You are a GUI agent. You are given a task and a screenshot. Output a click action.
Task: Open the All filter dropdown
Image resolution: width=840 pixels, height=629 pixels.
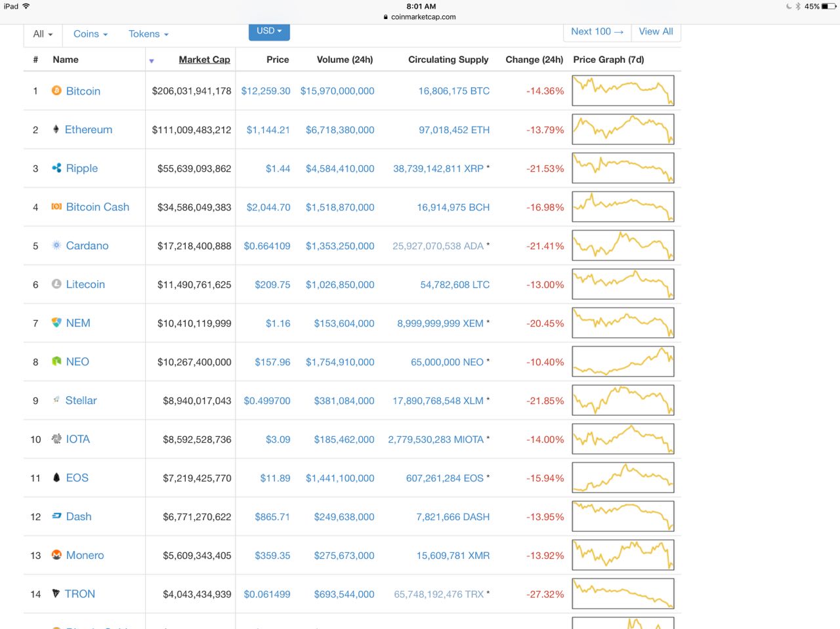[43, 34]
